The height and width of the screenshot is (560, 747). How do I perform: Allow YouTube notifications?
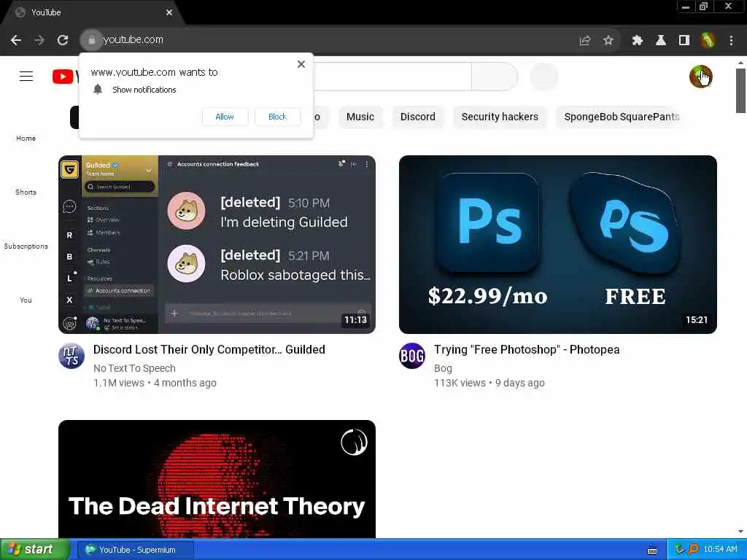point(225,117)
